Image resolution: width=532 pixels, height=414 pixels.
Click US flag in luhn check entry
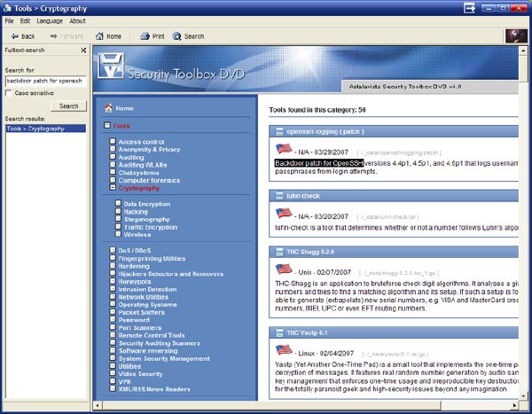pyautogui.click(x=284, y=213)
